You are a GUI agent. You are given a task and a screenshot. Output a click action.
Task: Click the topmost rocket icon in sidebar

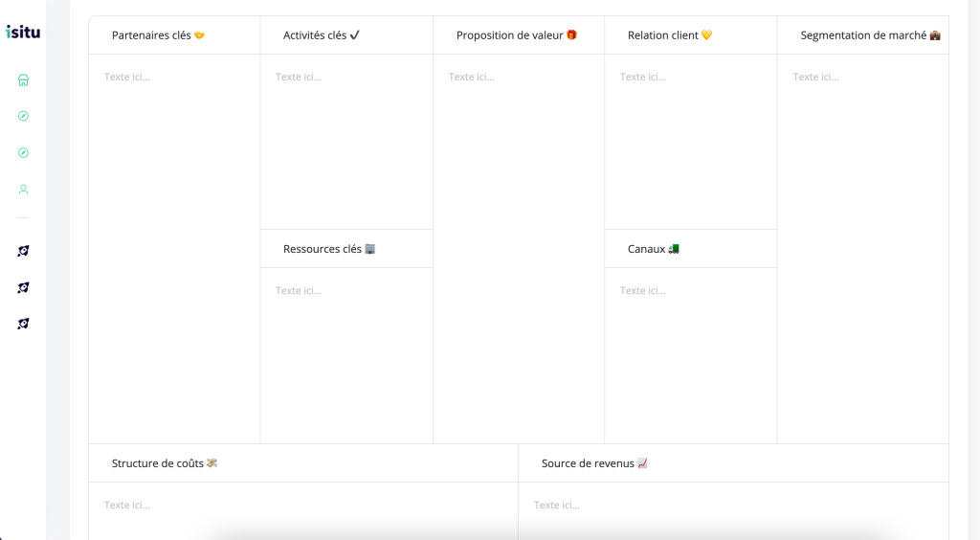[x=23, y=251]
